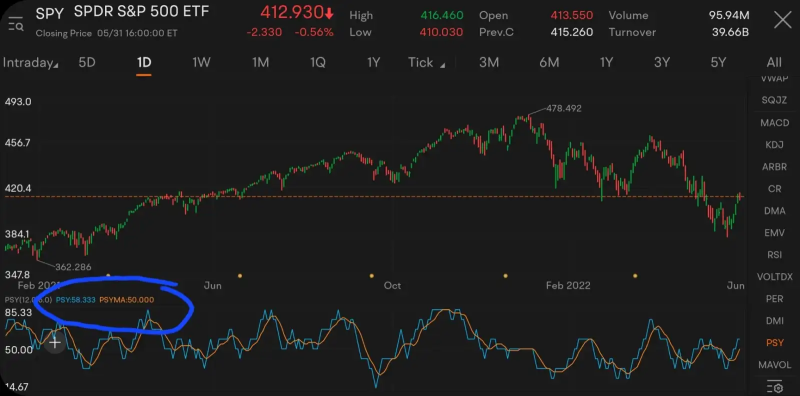Enable the EMV indicator

pos(774,233)
